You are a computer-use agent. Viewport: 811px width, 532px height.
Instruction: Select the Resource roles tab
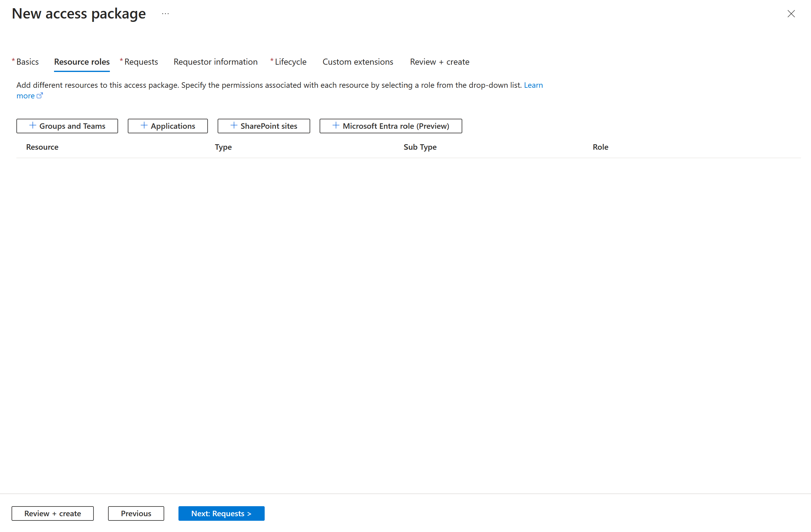81,61
